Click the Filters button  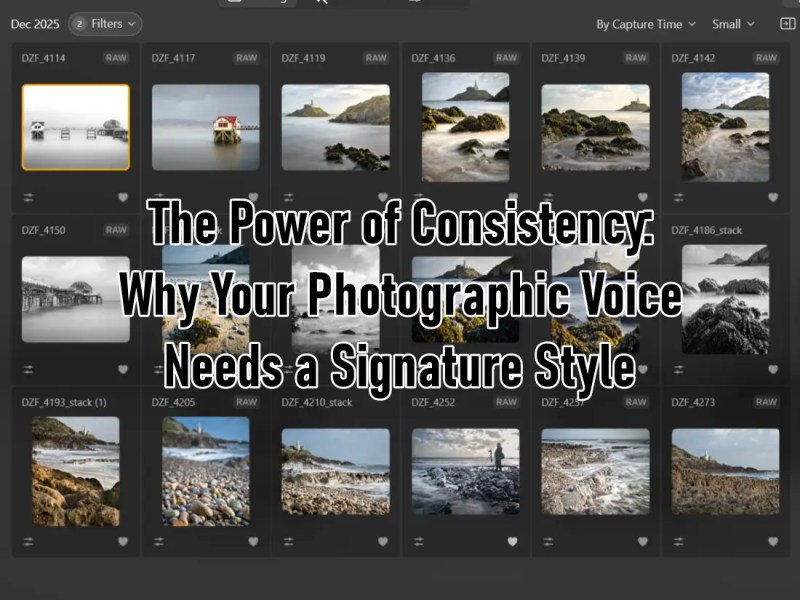click(105, 24)
